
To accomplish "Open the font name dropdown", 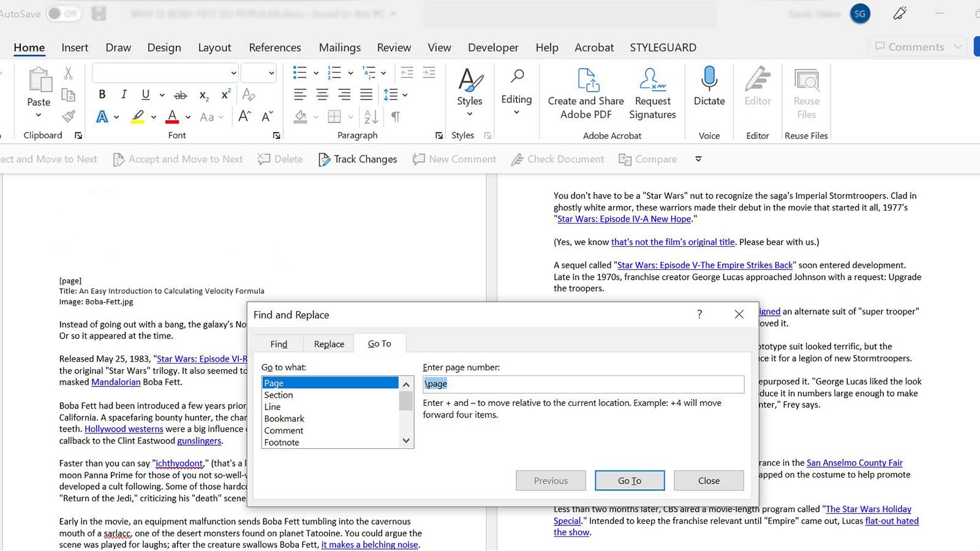I will (233, 72).
